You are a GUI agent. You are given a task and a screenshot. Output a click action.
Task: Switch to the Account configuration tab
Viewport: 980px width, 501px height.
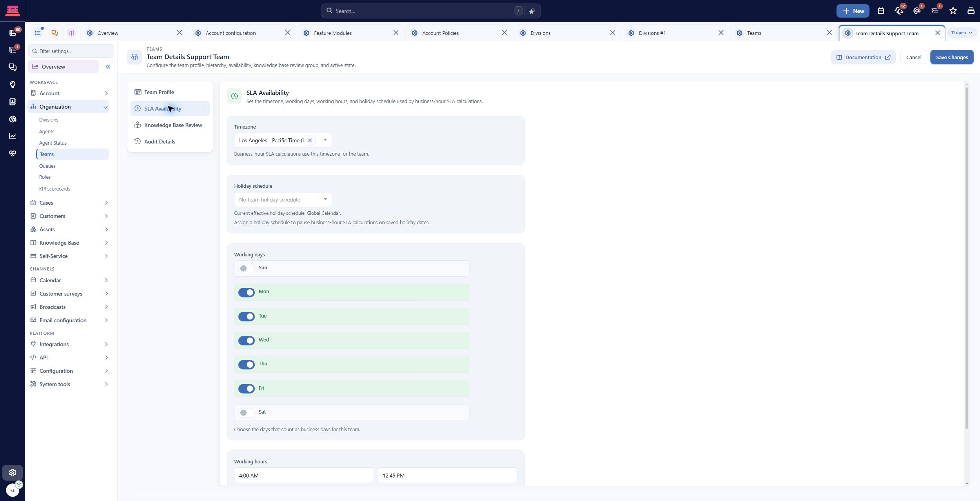(231, 33)
